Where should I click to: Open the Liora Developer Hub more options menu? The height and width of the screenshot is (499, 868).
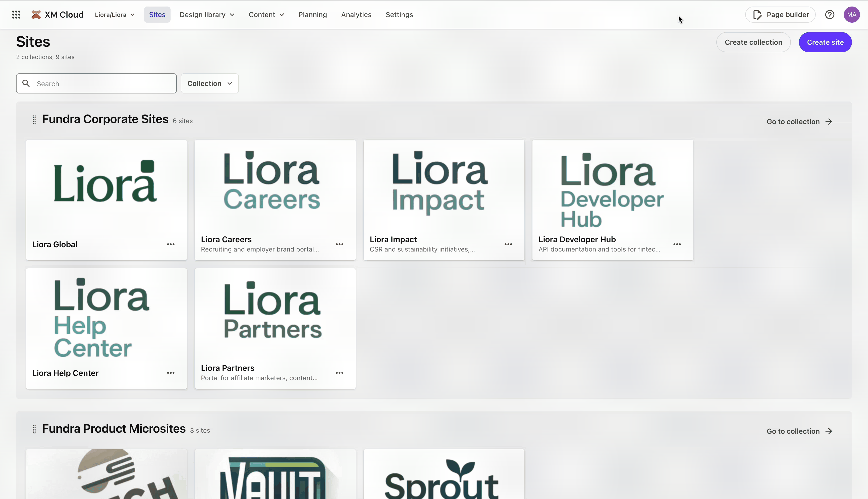[x=677, y=244]
